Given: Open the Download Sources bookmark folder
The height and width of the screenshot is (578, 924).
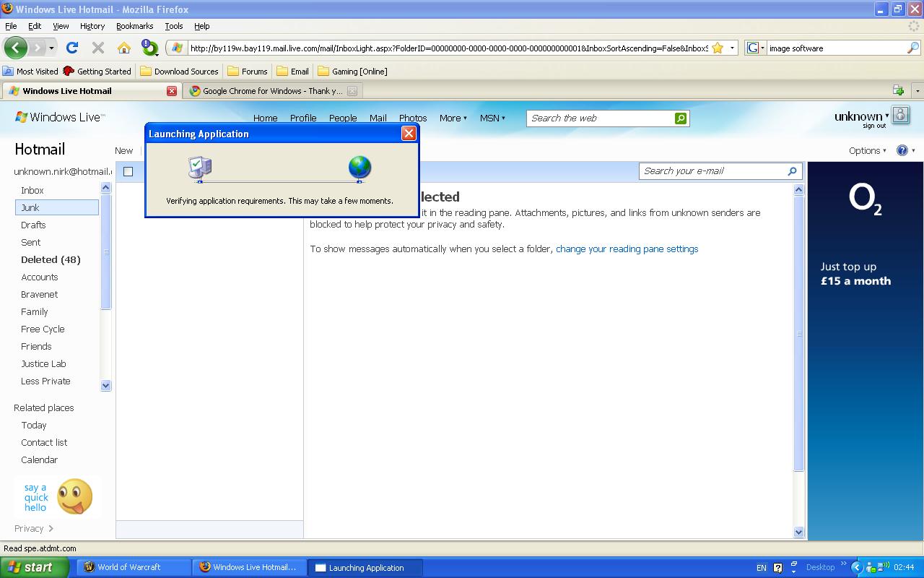Looking at the screenshot, I should coord(179,71).
